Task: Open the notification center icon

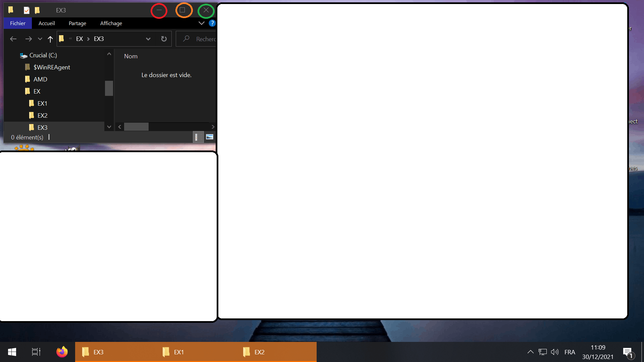Action: coord(628,352)
